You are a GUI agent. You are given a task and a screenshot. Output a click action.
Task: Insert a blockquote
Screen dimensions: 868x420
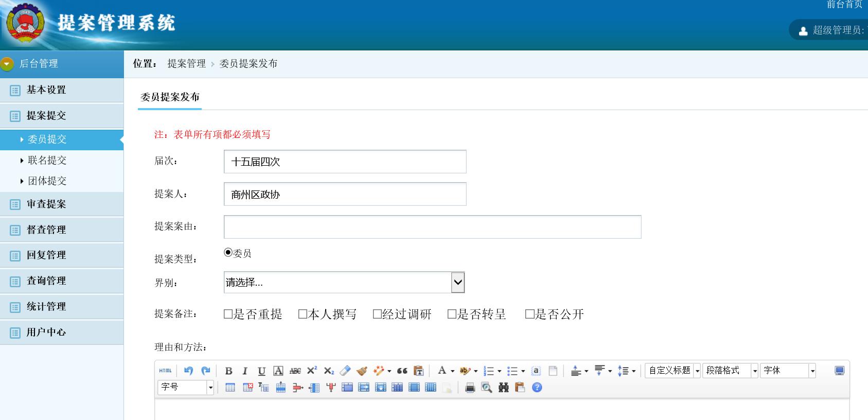click(402, 371)
